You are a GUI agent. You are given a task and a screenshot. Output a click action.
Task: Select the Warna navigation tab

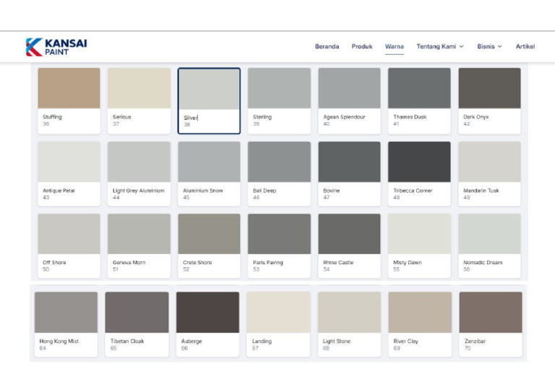tap(395, 46)
